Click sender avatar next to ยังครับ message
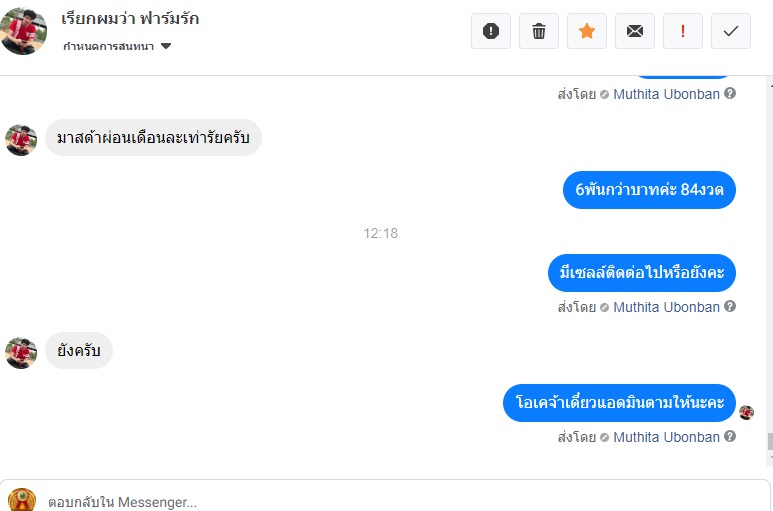The image size is (773, 511). (21, 353)
